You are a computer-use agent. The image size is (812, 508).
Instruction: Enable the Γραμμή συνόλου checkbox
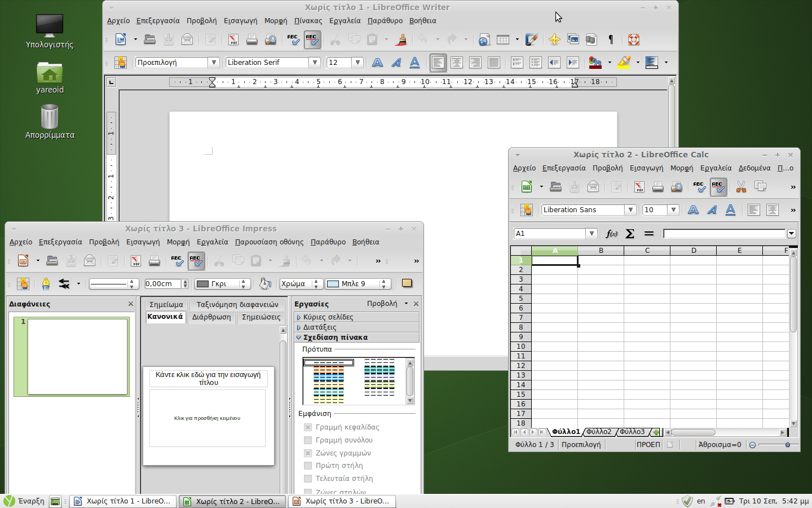click(x=308, y=440)
